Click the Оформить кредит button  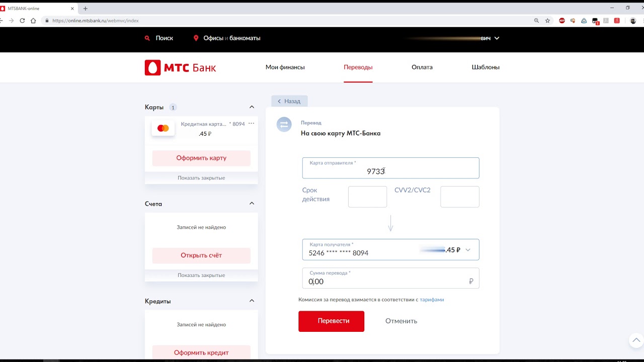(x=201, y=352)
